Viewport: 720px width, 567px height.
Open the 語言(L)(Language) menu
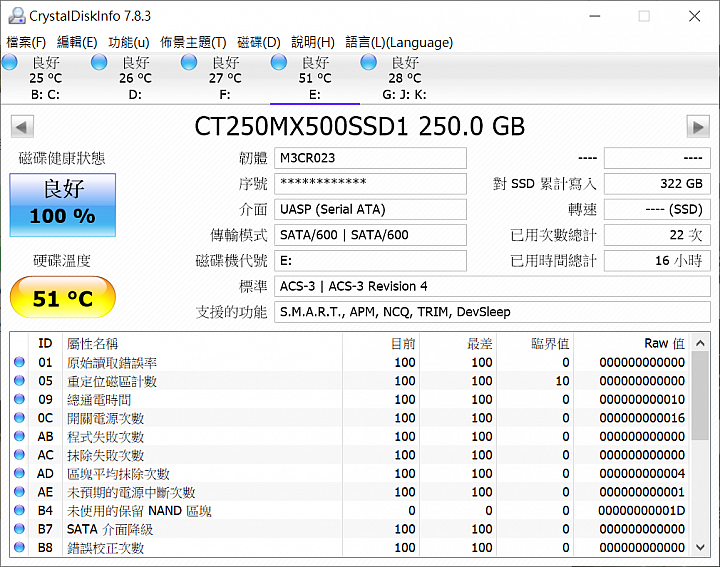399,42
